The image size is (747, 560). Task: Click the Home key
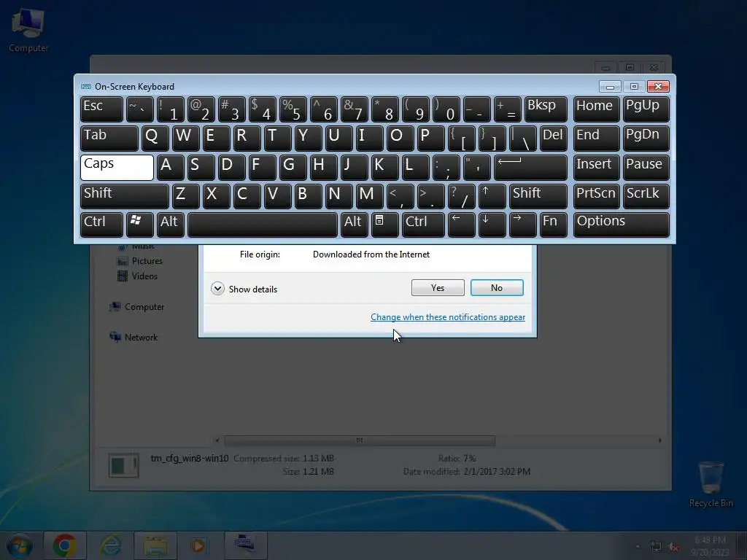click(x=597, y=109)
